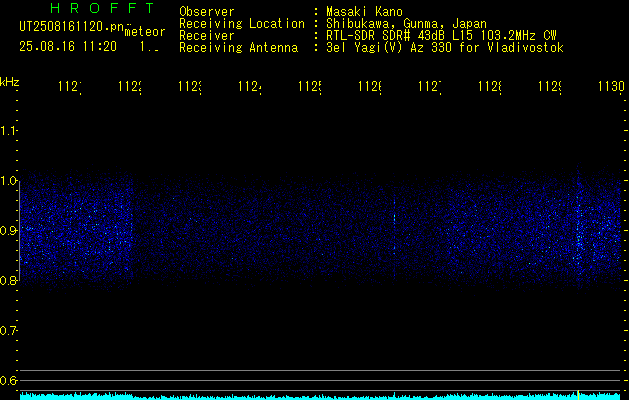Click the 1127 time axis label

[x=430, y=87]
